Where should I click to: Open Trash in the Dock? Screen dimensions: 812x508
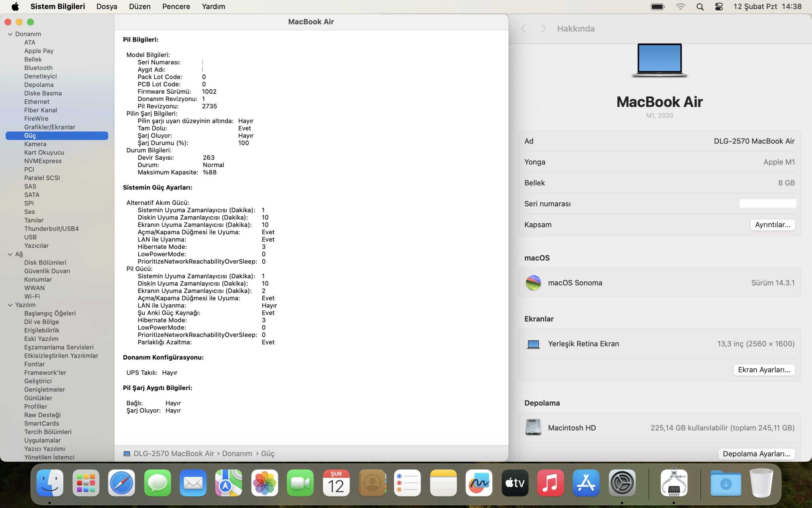[761, 483]
